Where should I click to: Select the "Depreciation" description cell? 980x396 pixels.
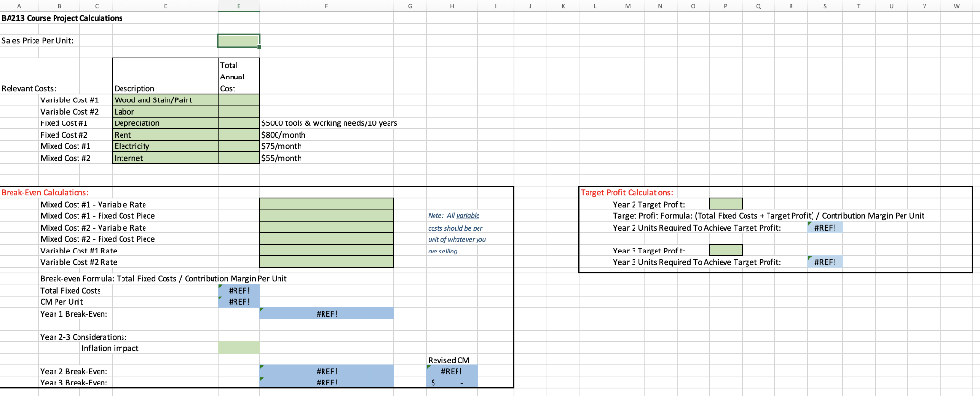[x=166, y=123]
